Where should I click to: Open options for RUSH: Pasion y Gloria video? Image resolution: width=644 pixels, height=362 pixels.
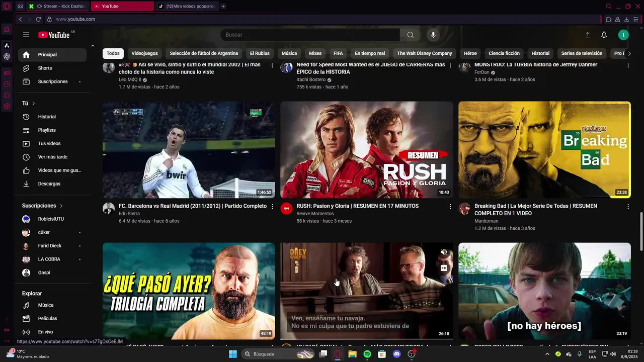[x=450, y=207]
